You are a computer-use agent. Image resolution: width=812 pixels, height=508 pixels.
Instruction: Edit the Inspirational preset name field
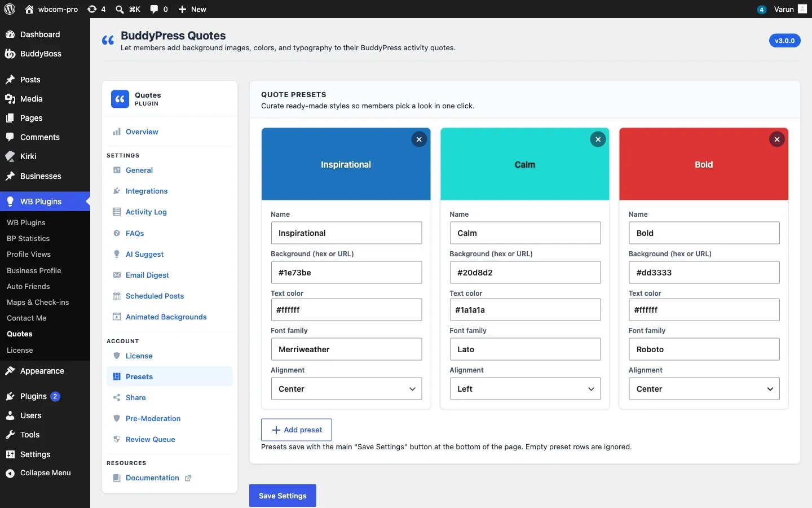click(346, 233)
